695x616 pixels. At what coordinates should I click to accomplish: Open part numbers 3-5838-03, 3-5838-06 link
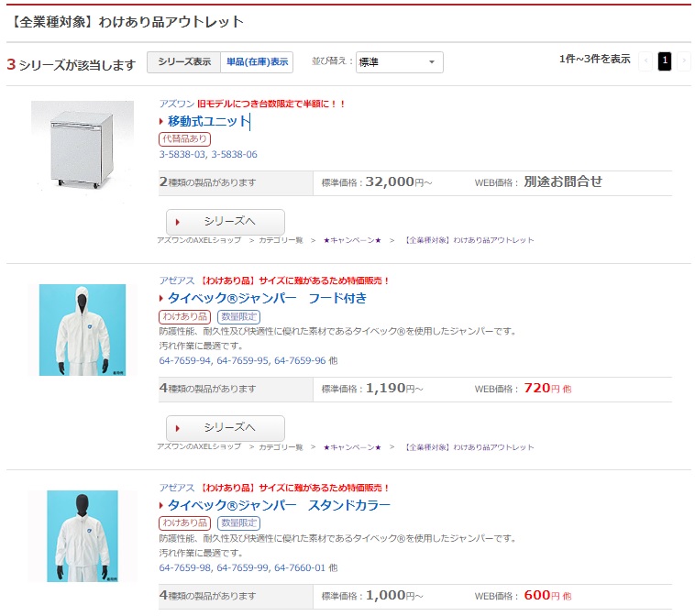tap(208, 154)
